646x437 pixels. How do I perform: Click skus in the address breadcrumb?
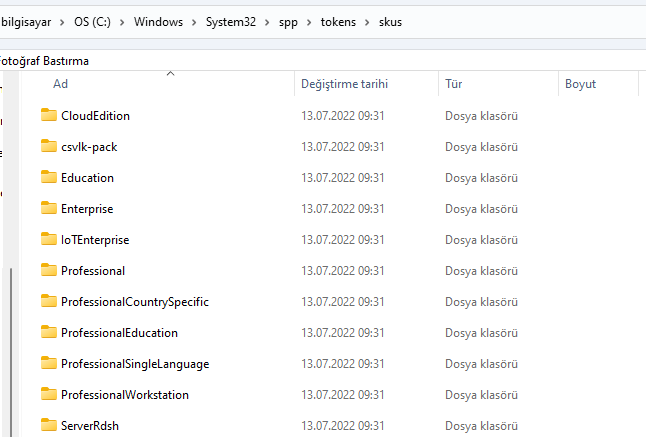390,22
